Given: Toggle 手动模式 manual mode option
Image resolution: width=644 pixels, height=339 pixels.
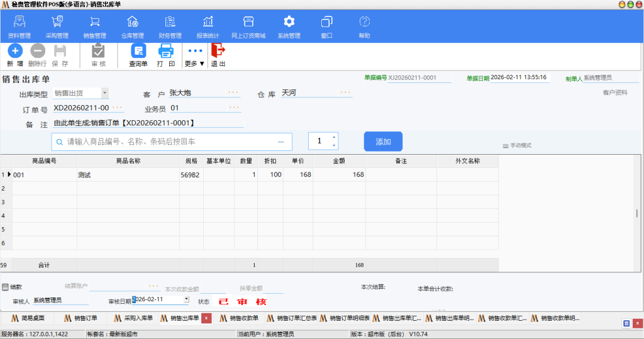Looking at the screenshot, I should pyautogui.click(x=517, y=145).
